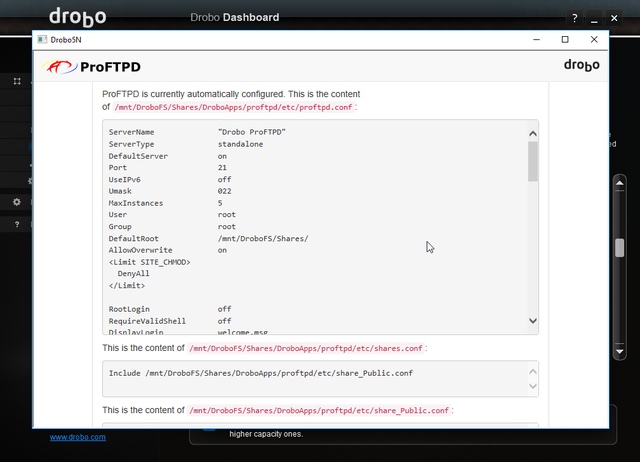This screenshot has width=640, height=462.
Task: Click the </Limit> closing line
Action: point(127,285)
